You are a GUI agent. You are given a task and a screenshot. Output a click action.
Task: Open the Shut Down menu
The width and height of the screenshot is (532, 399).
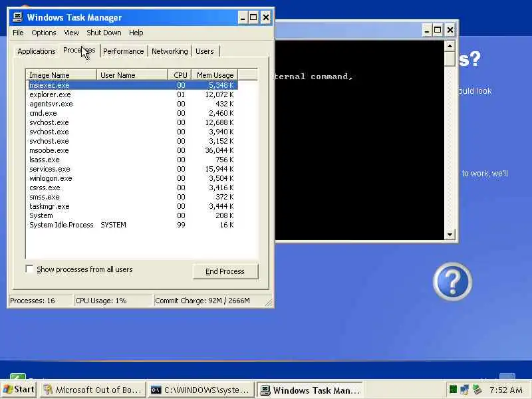[104, 33]
